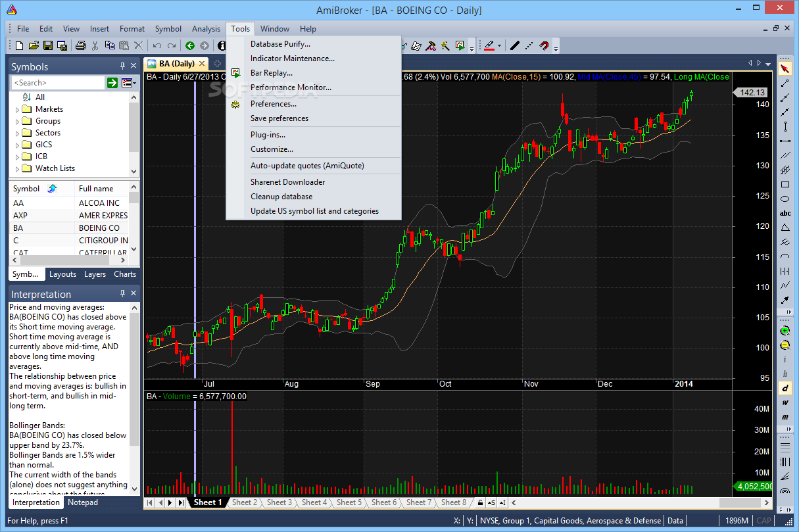Click the sort icon in Symbol column
The width and height of the screenshot is (799, 532).
52,189
